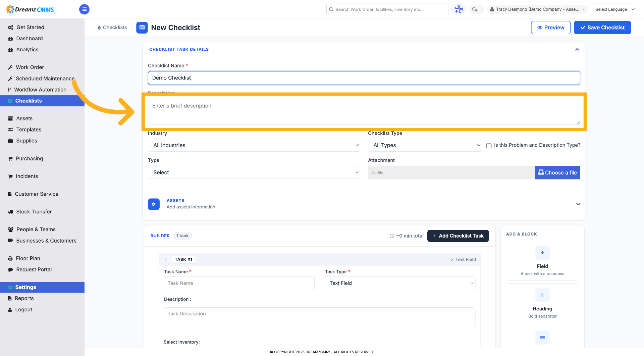This screenshot has width=644, height=356.
Task: Click the TASK #1 label badge
Action: [x=183, y=260]
